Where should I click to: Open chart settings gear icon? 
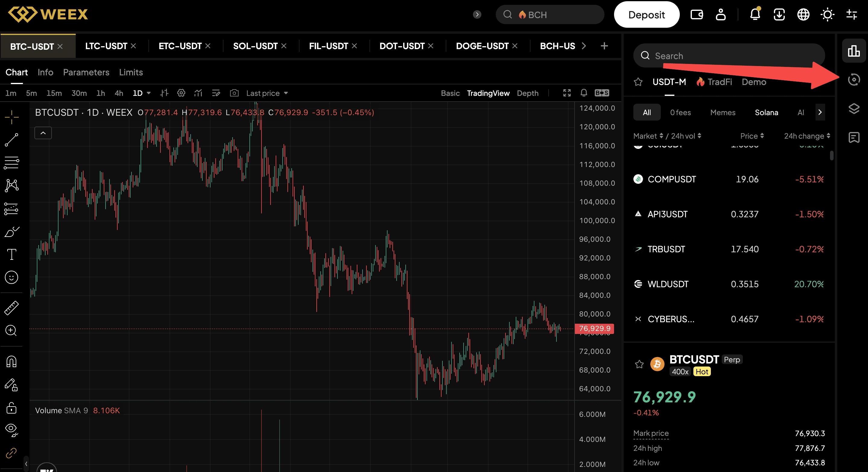coord(181,93)
